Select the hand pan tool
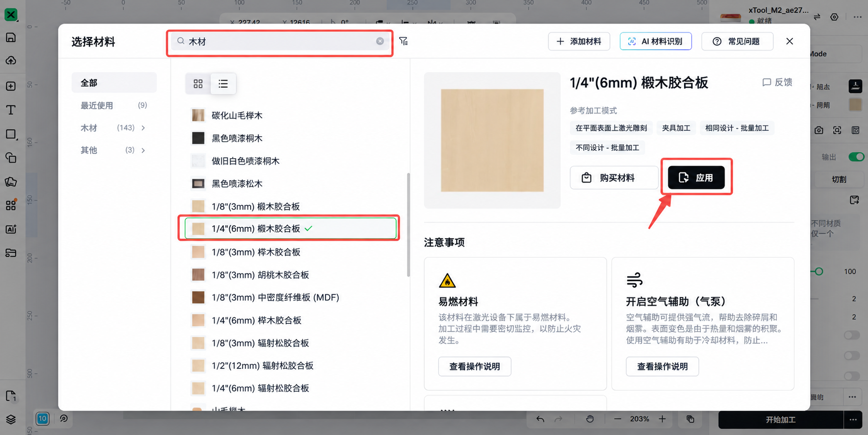Viewport: 868px width, 435px height. [590, 419]
